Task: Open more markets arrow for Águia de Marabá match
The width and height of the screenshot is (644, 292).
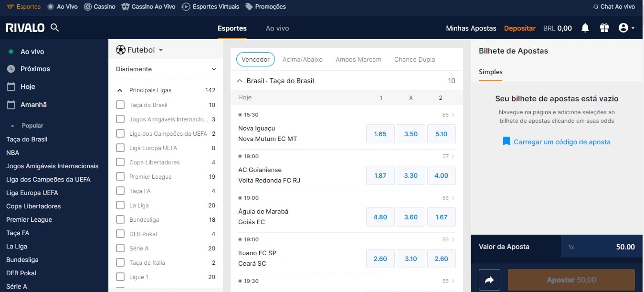Action: coord(453,198)
